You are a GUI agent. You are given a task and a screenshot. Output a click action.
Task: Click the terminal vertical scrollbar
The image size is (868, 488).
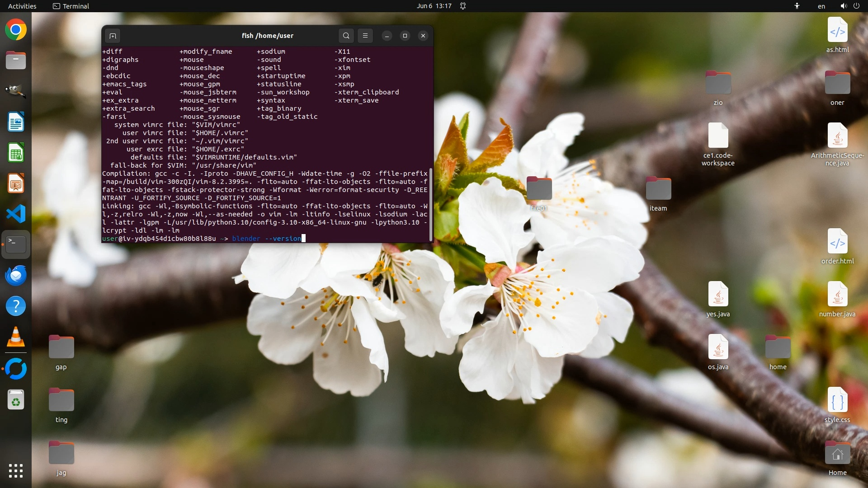[430, 204]
